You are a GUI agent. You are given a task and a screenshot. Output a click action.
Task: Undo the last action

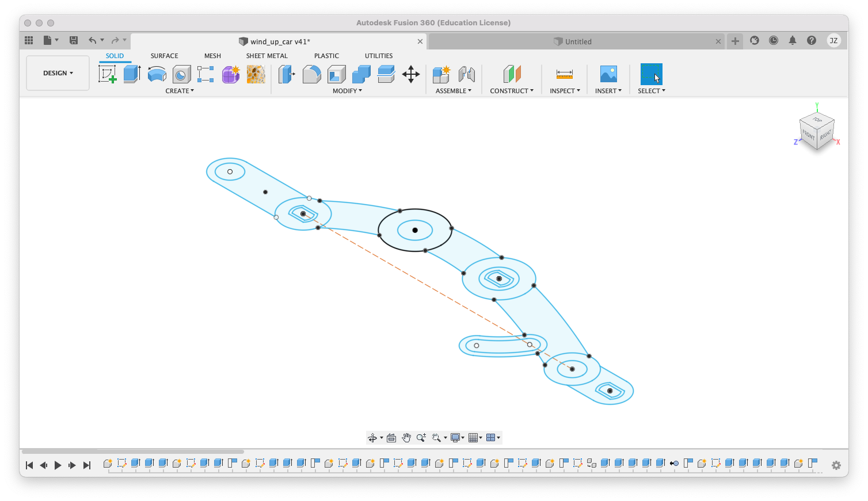tap(92, 40)
